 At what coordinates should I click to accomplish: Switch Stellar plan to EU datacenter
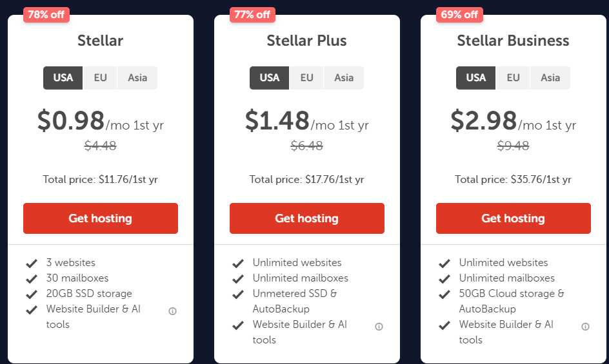(x=100, y=78)
